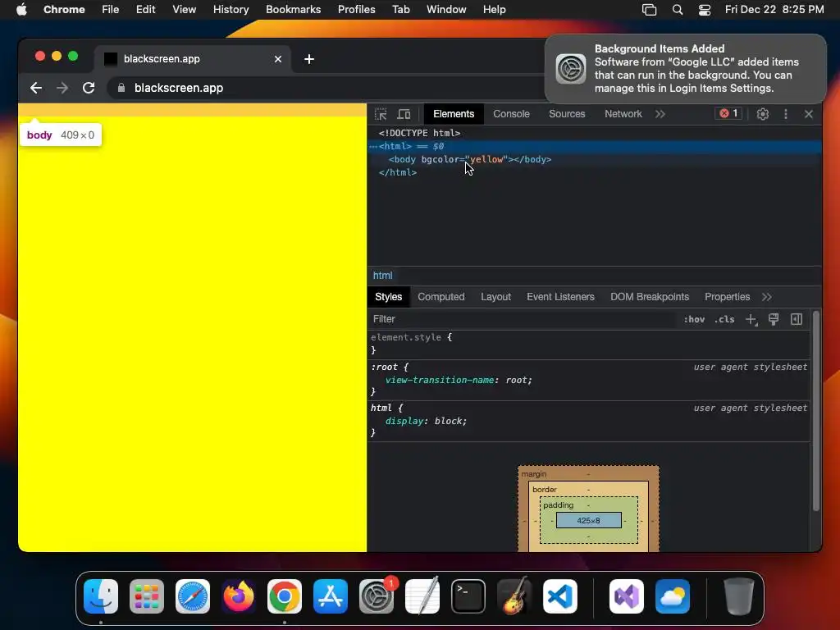The height and width of the screenshot is (630, 840).
Task: Open the Properties sub-tab
Action: (727, 297)
